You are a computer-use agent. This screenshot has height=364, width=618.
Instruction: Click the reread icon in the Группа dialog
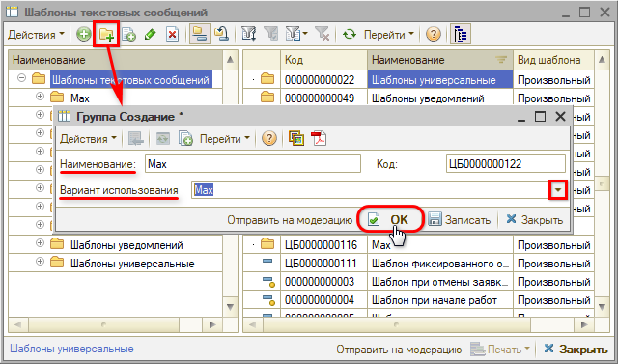[163, 139]
